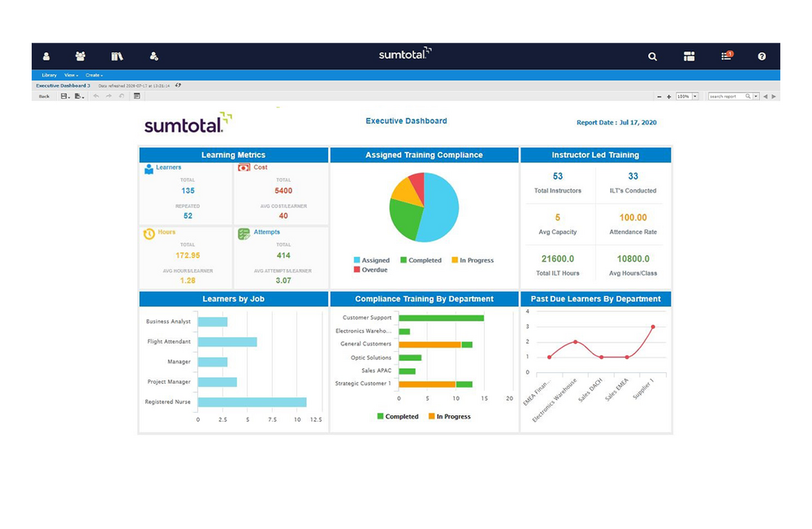Open the task list with notification badge
This screenshot has height=529, width=812.
(x=727, y=56)
